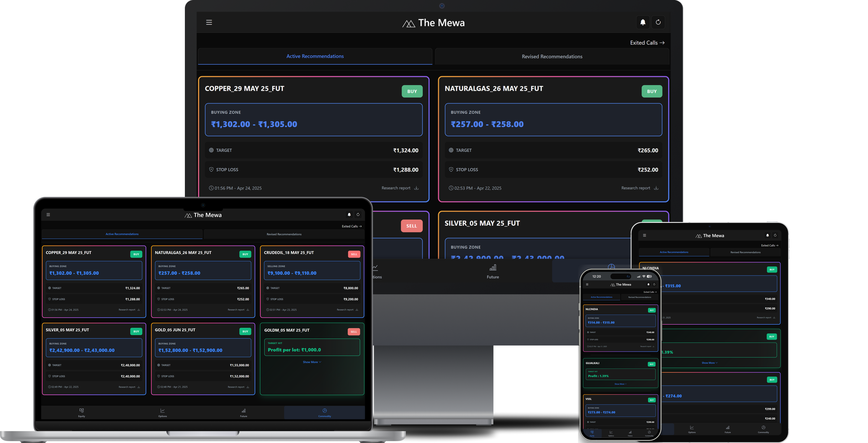The width and height of the screenshot is (868, 443).
Task: Open hamburger menu on laptop screen
Action: 48,215
